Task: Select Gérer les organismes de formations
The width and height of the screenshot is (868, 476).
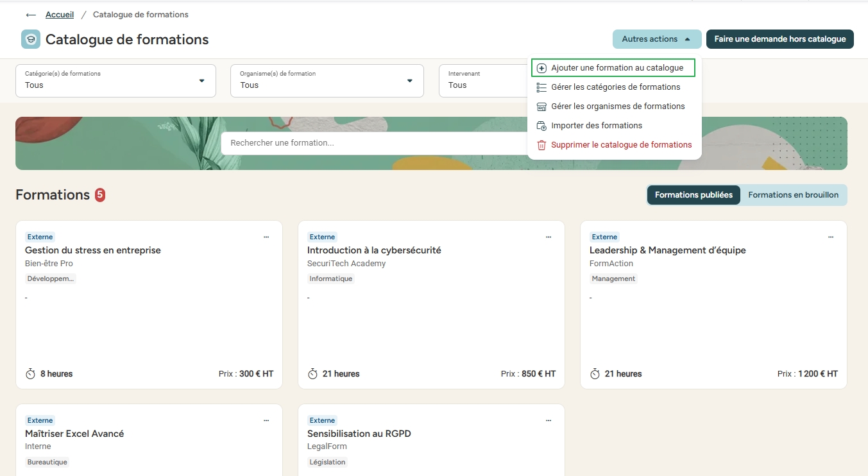Action: coord(613,106)
